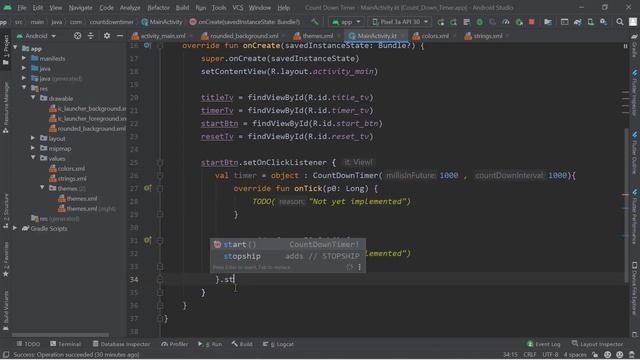The height and width of the screenshot is (360, 640).
Task: Select ic_launcher_foreground.xml in drawable
Action: pos(87,119)
